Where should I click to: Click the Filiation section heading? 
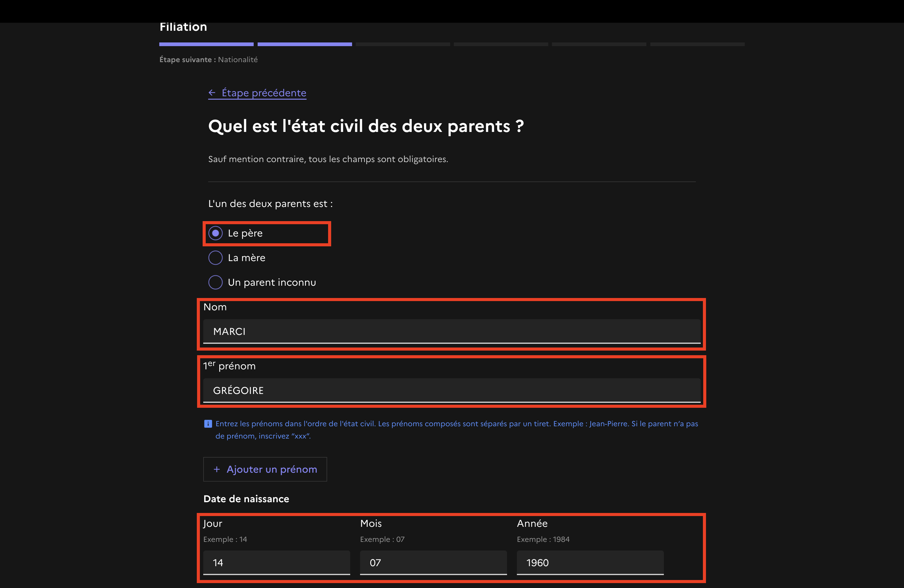pyautogui.click(x=183, y=26)
